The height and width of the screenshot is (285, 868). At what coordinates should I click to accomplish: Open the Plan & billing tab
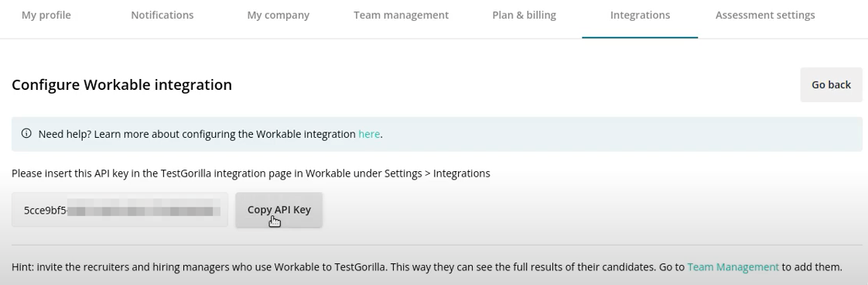tap(524, 15)
